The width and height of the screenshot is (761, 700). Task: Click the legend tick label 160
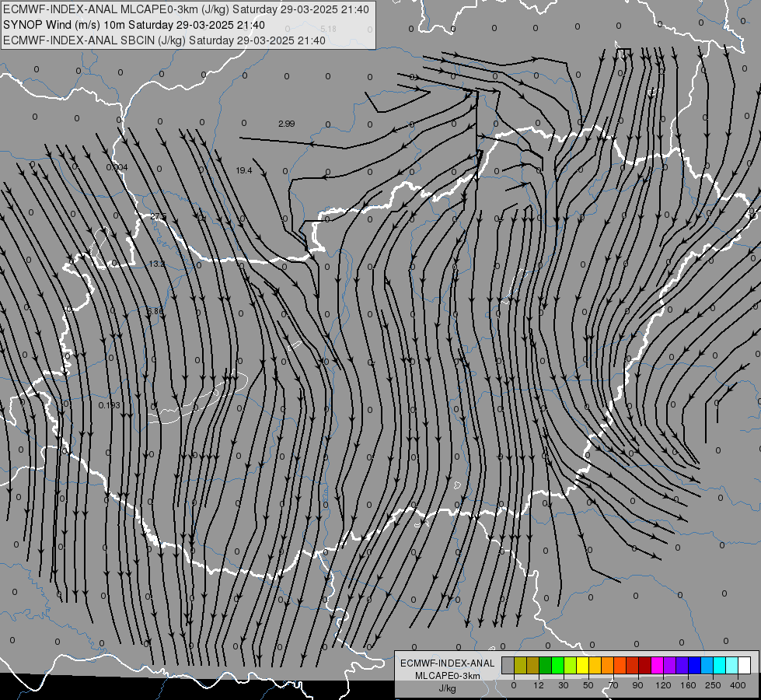[688, 685]
